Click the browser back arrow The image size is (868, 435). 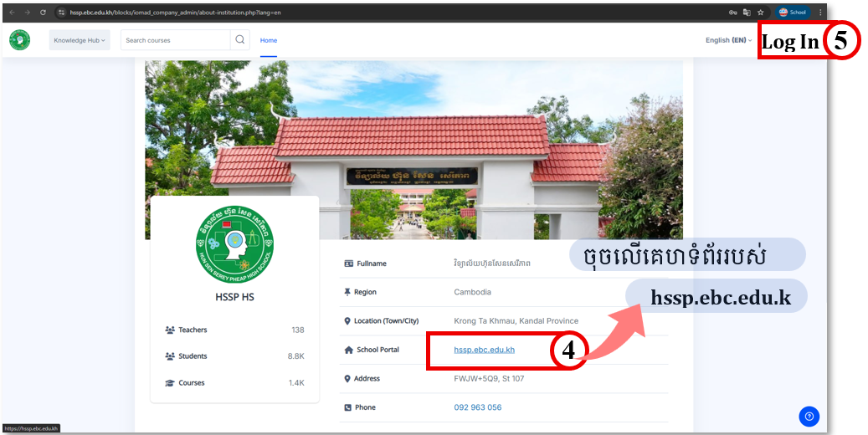pyautogui.click(x=12, y=13)
